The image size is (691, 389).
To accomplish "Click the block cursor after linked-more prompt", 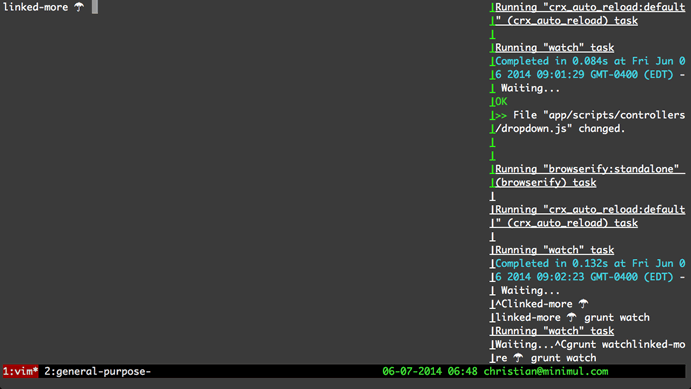I will pyautogui.click(x=95, y=7).
